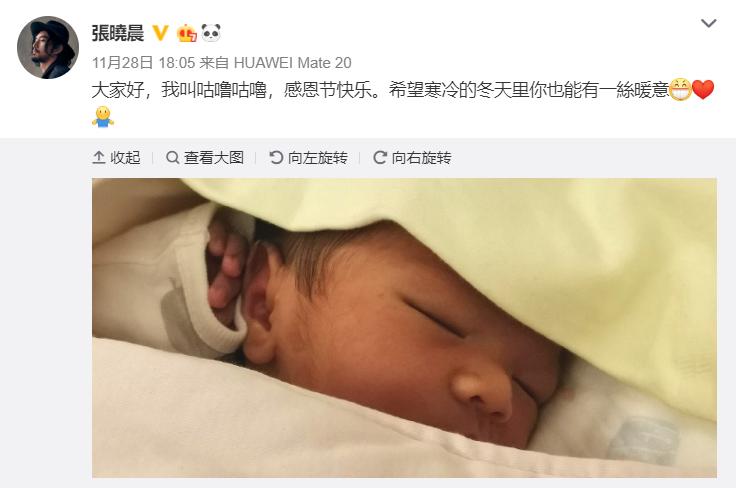Collapse the image with 收起
The image size is (736, 488).
point(116,158)
